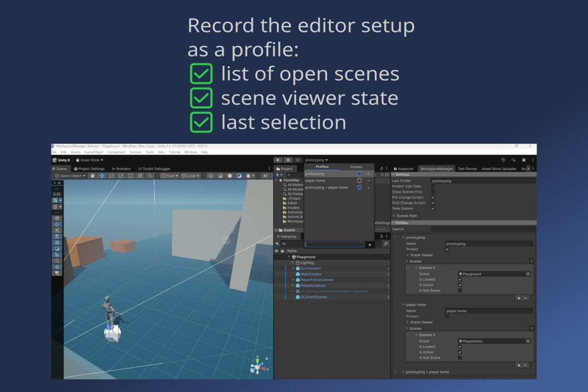Toggle Protect checkbox under player home profile
Viewport: 588px width, 392px height.
[x=447, y=316]
